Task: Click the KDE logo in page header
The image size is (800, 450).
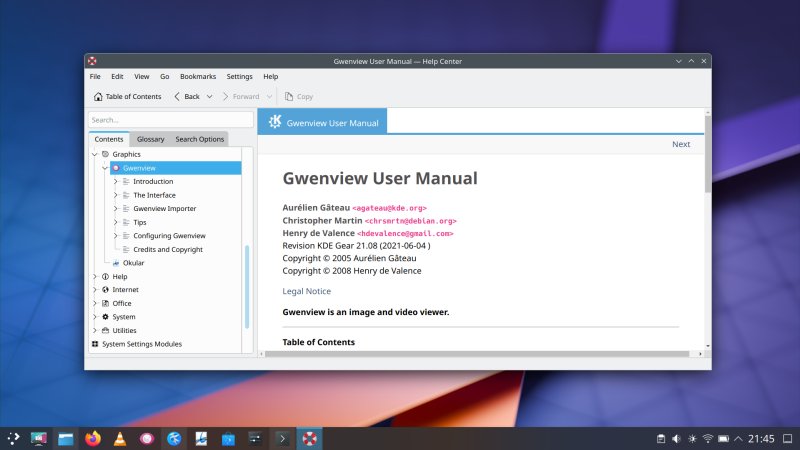Action: pos(274,122)
